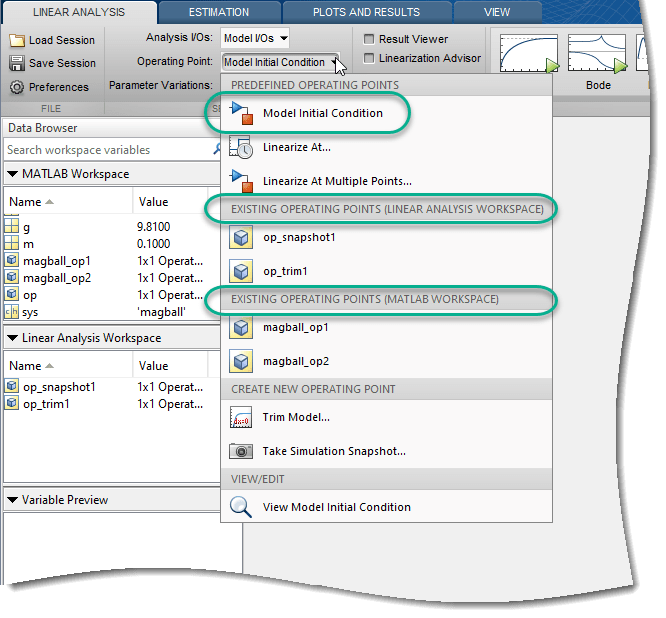The width and height of the screenshot is (666, 618).
Task: Open the Analysis I/Os Model I/Os dropdown
Action: (x=255, y=39)
